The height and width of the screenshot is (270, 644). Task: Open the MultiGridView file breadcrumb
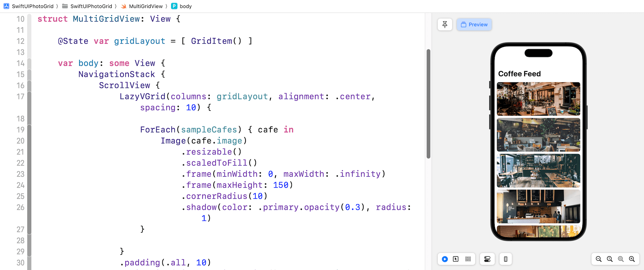pos(142,6)
